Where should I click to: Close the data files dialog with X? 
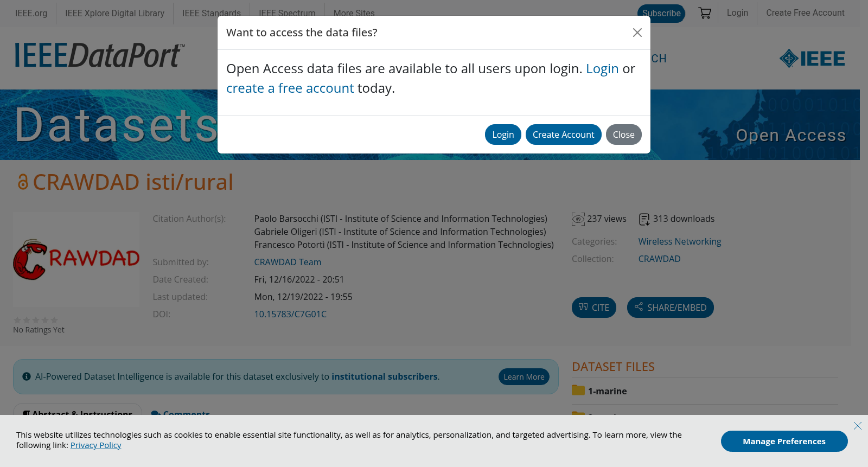pyautogui.click(x=637, y=33)
